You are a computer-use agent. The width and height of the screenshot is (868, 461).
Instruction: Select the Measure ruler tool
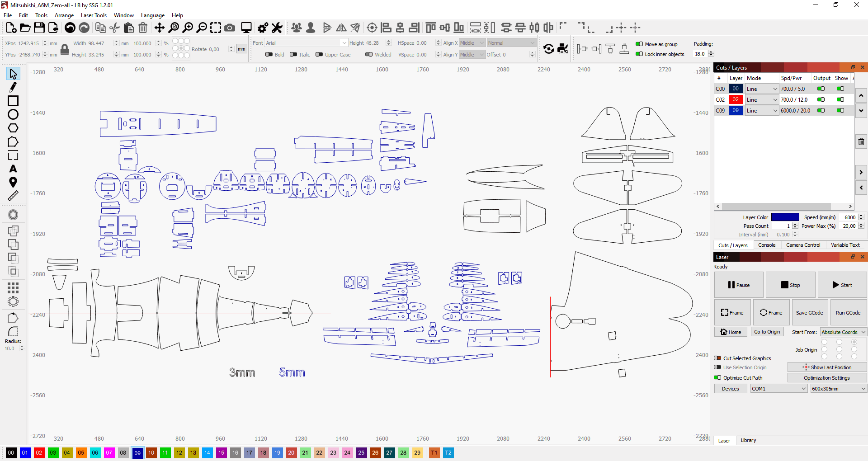(x=13, y=196)
